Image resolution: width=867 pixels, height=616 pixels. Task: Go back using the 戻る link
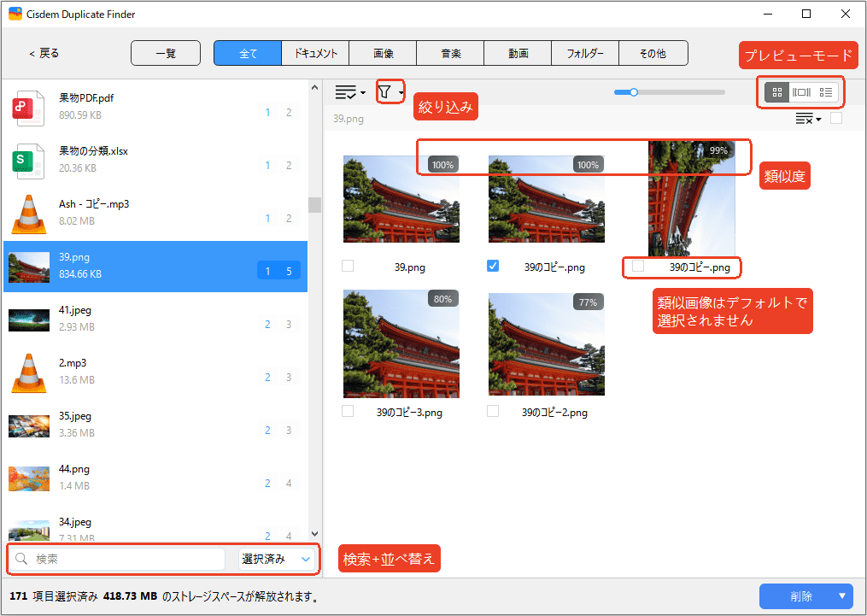tap(44, 54)
